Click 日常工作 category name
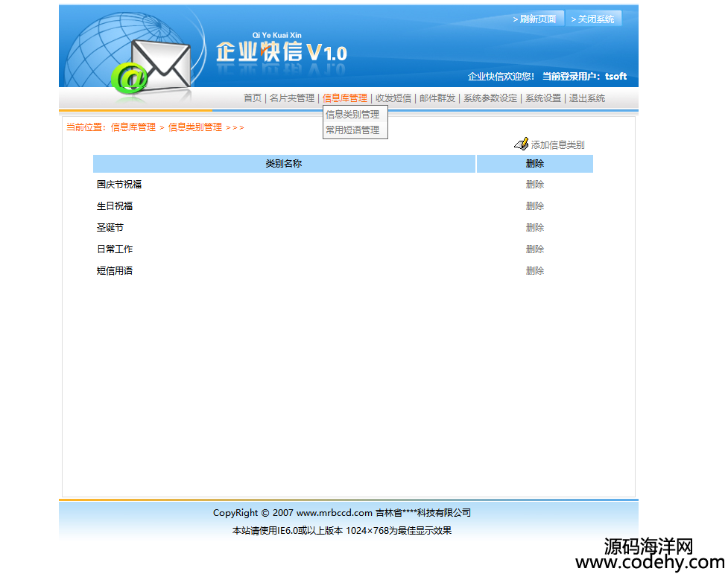Screen dimensions: 728x577 click(x=115, y=249)
